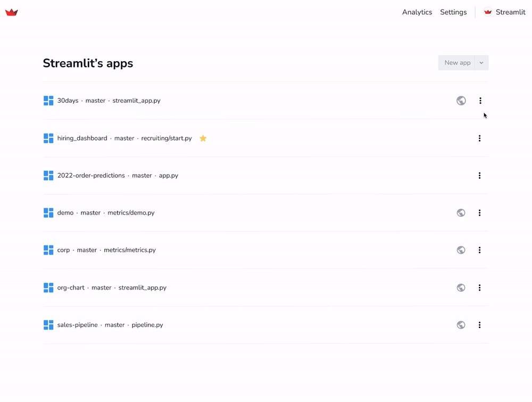Click the globe icon beside sales-pipeline
Screen dimensions: 532x402
tap(461, 325)
